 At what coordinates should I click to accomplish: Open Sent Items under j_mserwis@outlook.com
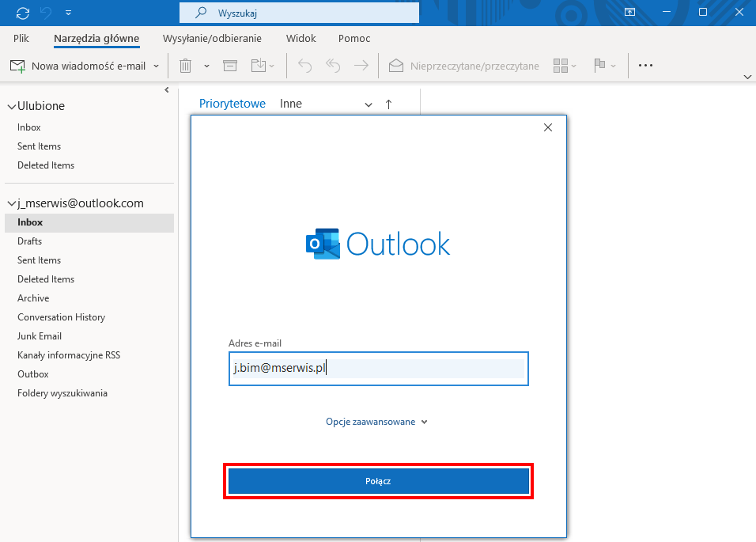pyautogui.click(x=39, y=260)
